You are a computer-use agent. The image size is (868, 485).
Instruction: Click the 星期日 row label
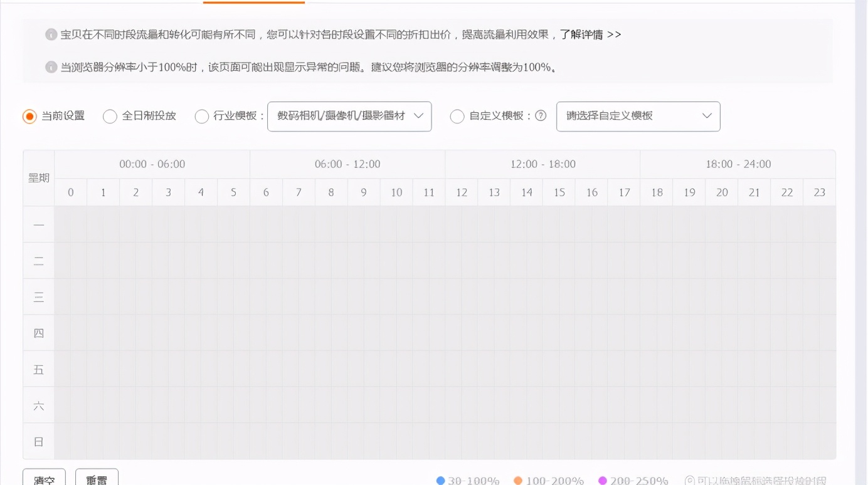38,441
